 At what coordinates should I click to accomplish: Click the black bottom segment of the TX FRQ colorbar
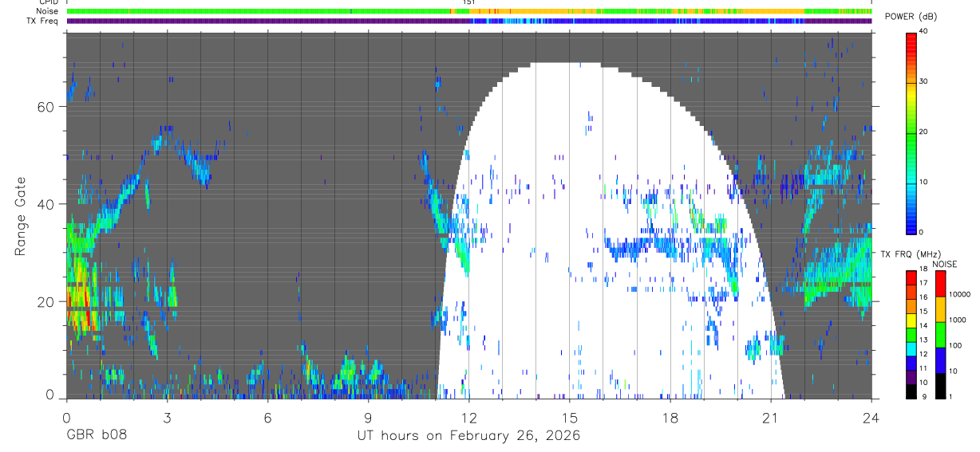click(911, 390)
